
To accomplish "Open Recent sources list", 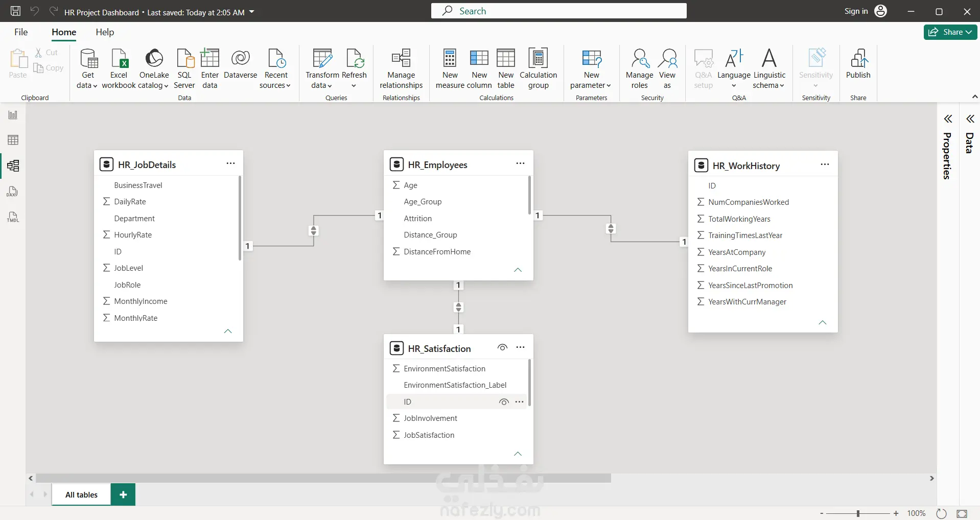I will pyautogui.click(x=276, y=69).
